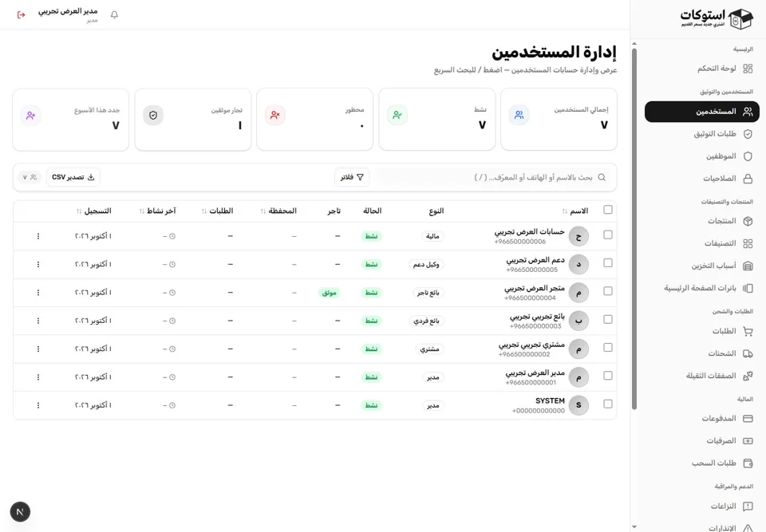This screenshot has width=766, height=532.
Task: Click the المدفوعات card icon
Action: coord(748,419)
